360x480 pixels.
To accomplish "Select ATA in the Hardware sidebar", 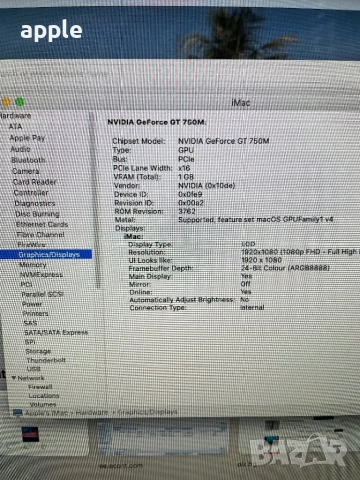I will [x=15, y=127].
